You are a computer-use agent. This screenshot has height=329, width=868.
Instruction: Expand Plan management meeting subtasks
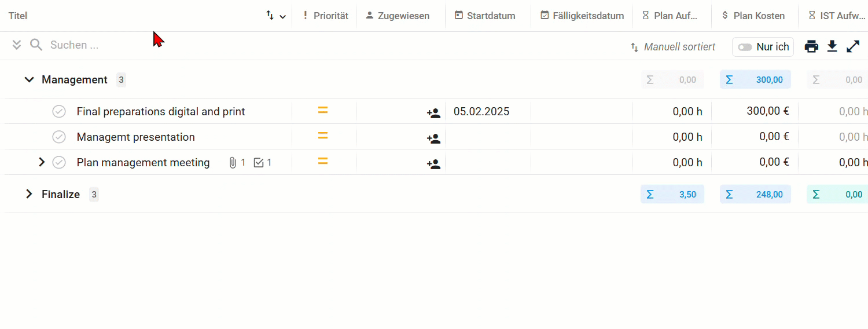[42, 162]
